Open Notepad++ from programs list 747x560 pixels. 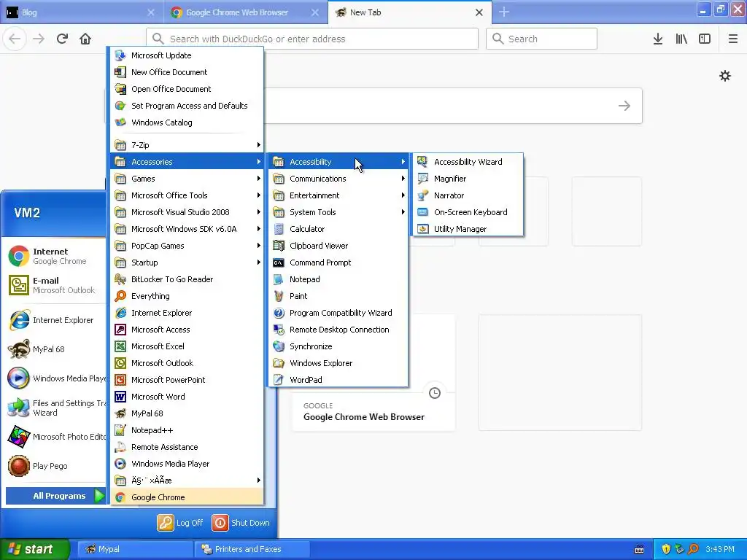click(187, 430)
